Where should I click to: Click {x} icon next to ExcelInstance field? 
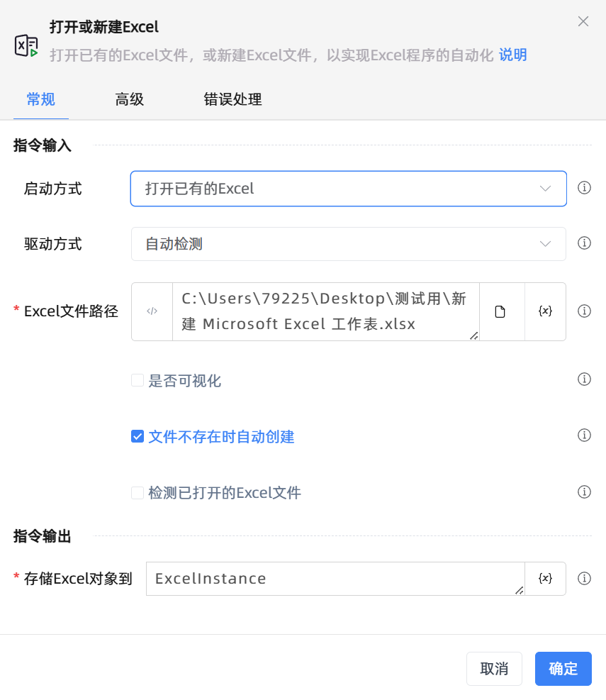(545, 578)
